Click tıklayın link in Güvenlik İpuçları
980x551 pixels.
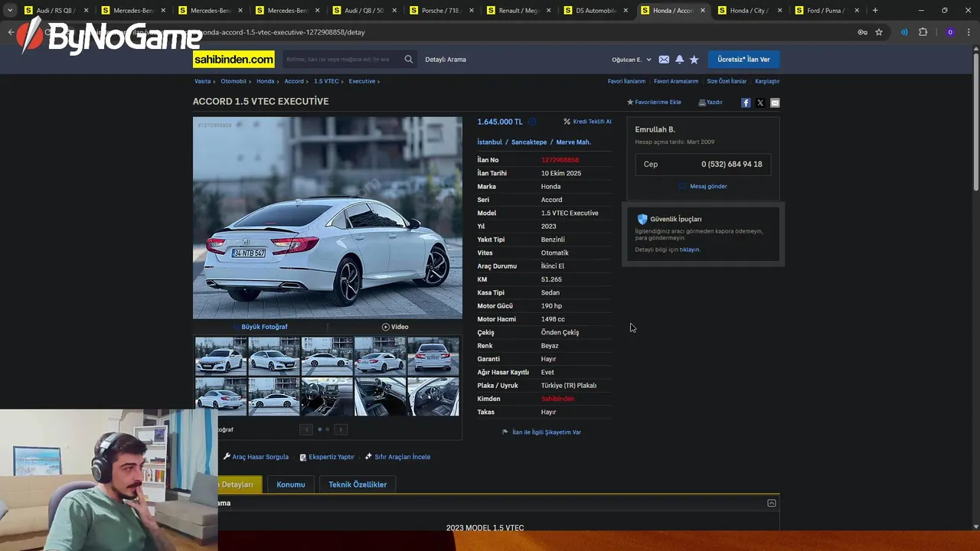pyautogui.click(x=689, y=249)
